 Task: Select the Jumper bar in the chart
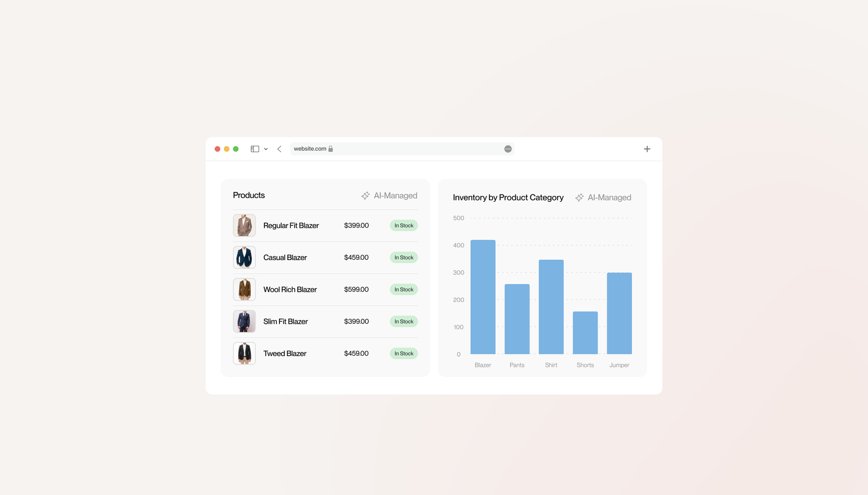pos(619,313)
